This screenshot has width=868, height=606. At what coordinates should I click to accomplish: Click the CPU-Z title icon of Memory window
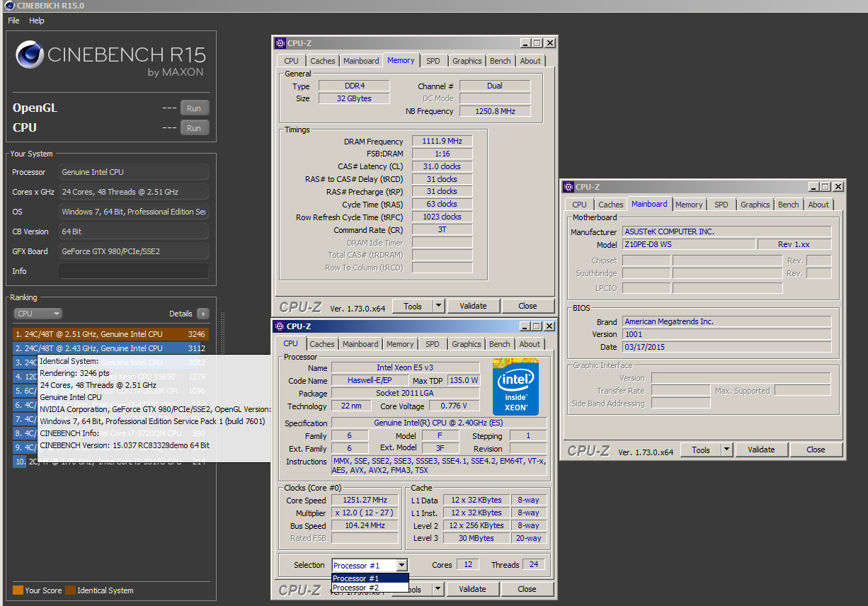pos(280,43)
